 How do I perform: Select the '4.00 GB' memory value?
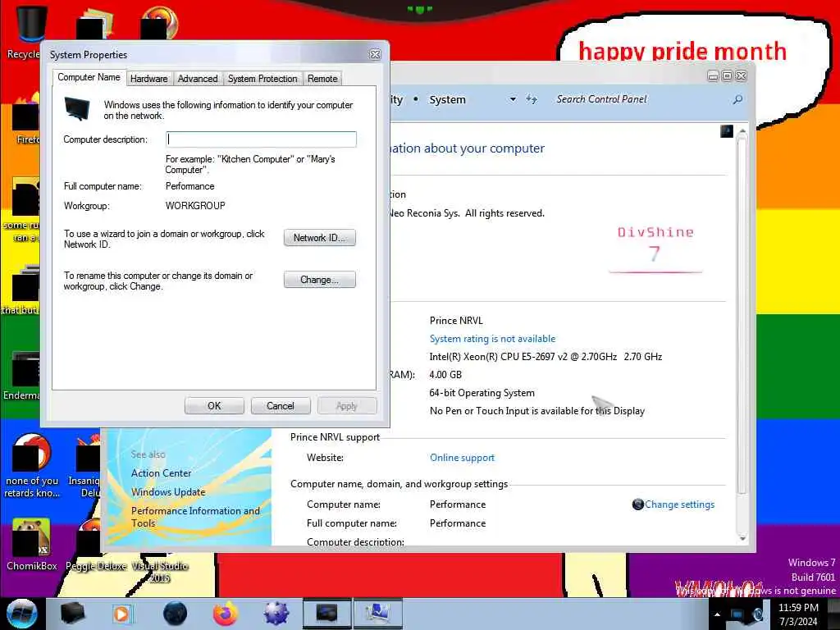click(445, 374)
